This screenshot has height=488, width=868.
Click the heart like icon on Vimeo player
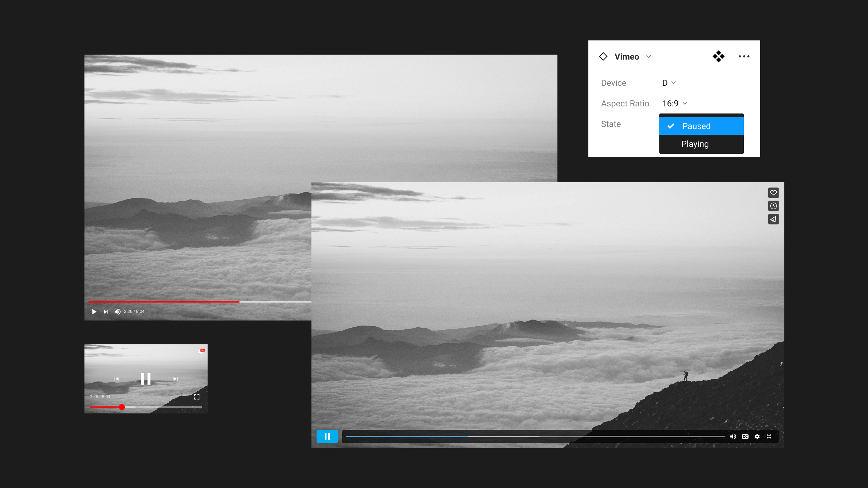pyautogui.click(x=773, y=193)
